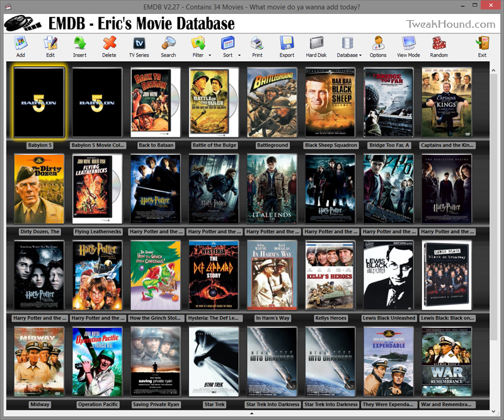504x420 pixels.
Task: Select The Dirty Dozen poster
Action: 39,189
